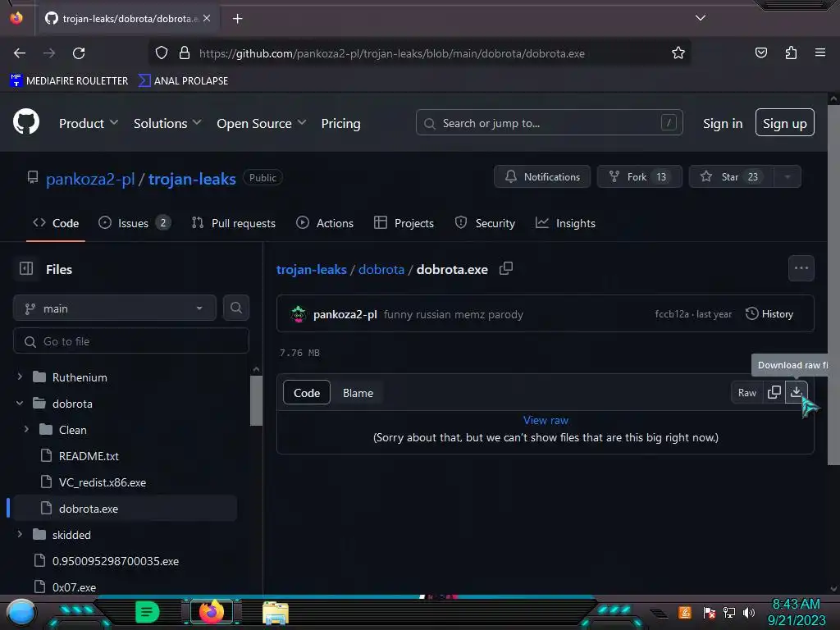Fork the repository
Viewport: 840px width, 630px height.
click(640, 177)
